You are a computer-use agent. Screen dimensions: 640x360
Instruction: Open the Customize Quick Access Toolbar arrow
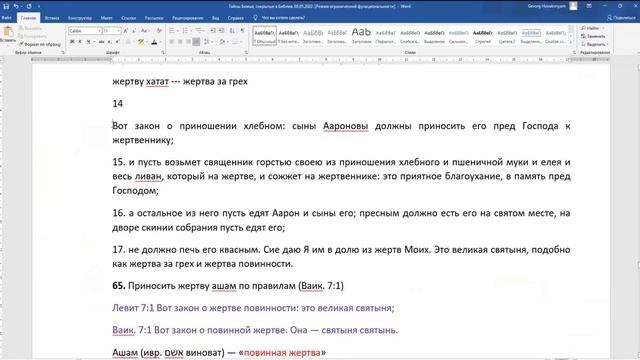point(39,7)
